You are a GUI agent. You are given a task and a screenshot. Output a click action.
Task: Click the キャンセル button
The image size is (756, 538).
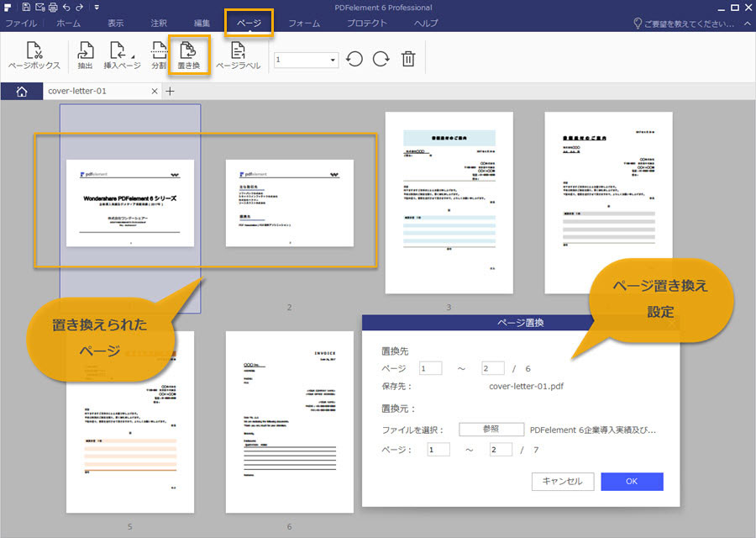coord(563,481)
